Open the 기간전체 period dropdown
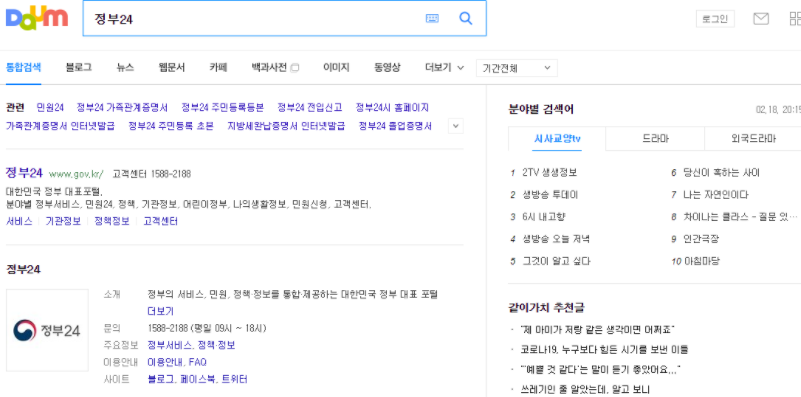Screen dimensions: 801x397 click(x=516, y=68)
